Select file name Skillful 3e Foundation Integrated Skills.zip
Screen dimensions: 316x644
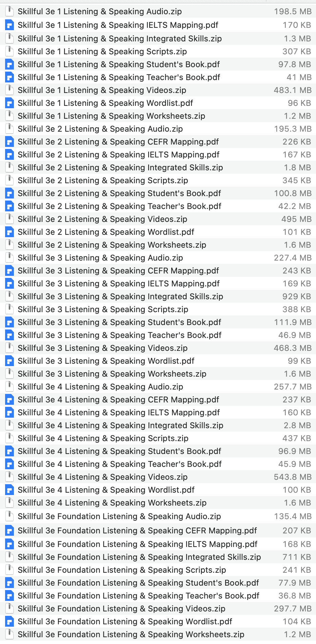coord(139,557)
